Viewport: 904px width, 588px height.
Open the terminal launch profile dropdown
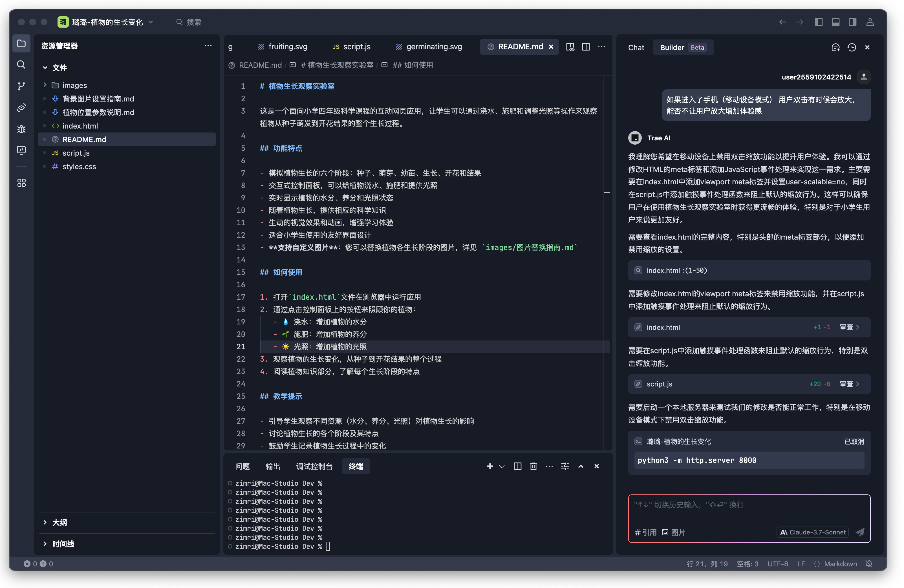502,466
